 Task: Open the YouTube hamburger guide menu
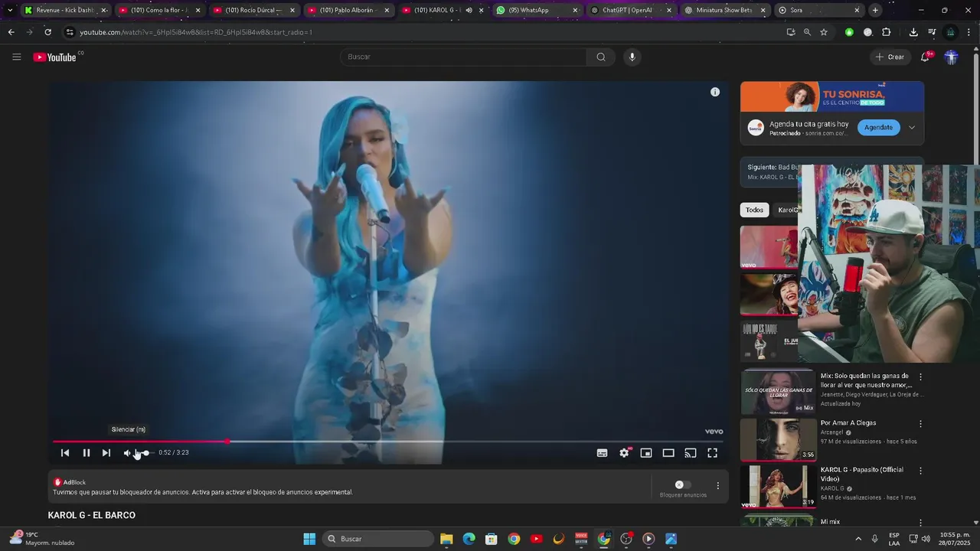click(17, 57)
